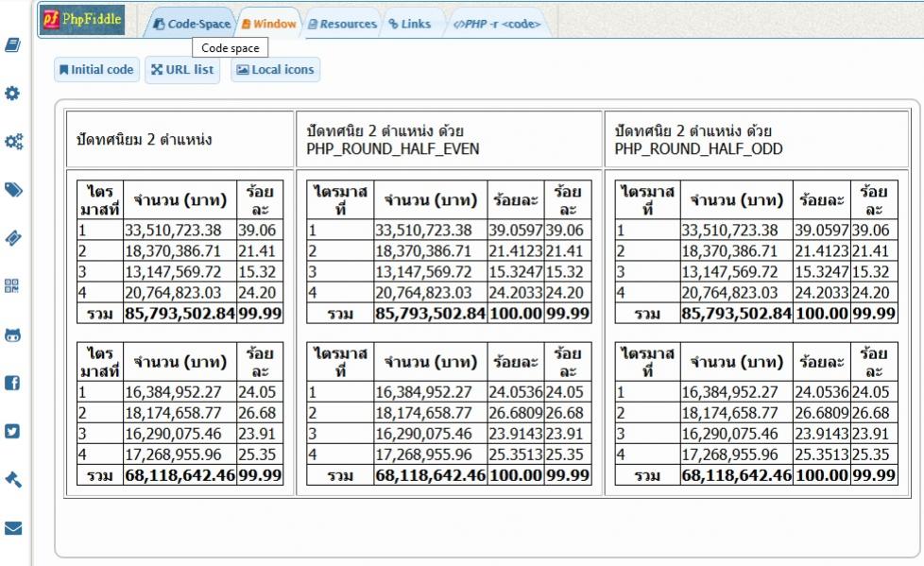Open the QR code icon
Image resolution: width=924 pixels, height=566 pixels.
tap(13, 286)
